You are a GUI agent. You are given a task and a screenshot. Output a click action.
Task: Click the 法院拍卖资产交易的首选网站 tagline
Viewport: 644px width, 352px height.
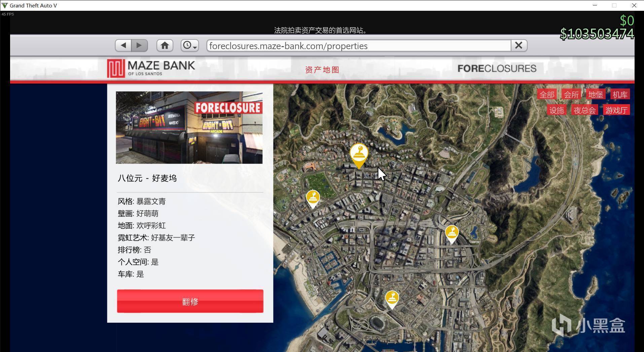320,30
